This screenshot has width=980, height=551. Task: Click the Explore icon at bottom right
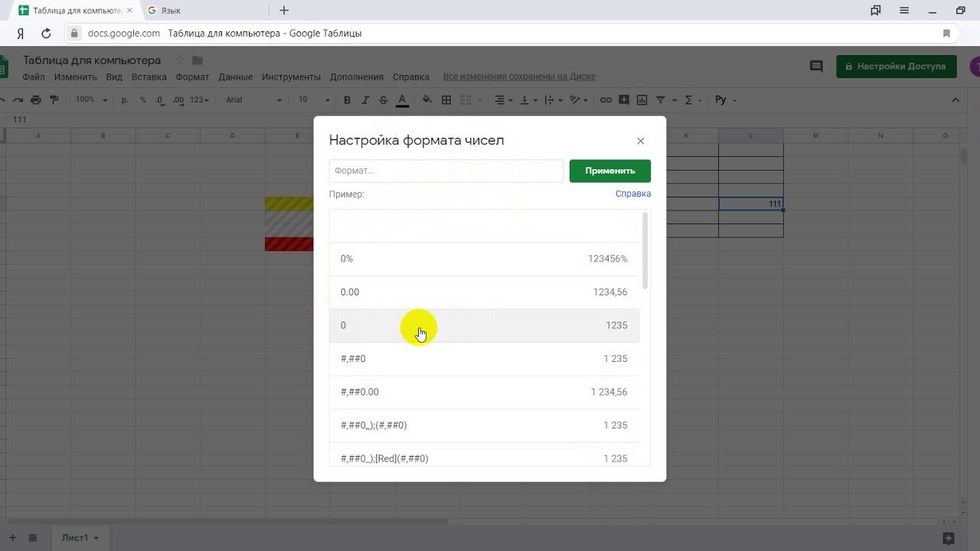949,538
